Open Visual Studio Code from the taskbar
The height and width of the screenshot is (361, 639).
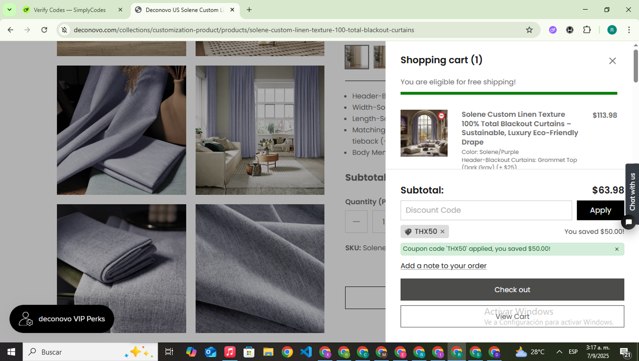click(306, 352)
